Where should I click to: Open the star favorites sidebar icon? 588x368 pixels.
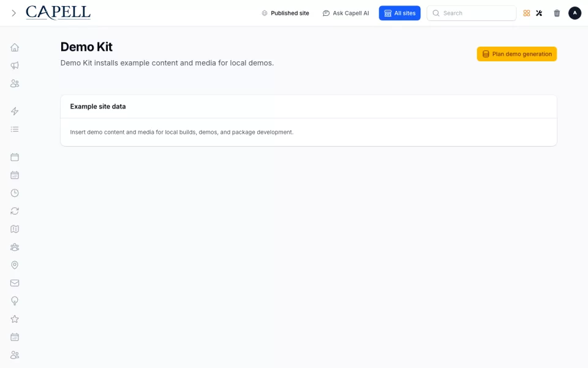[x=15, y=319]
